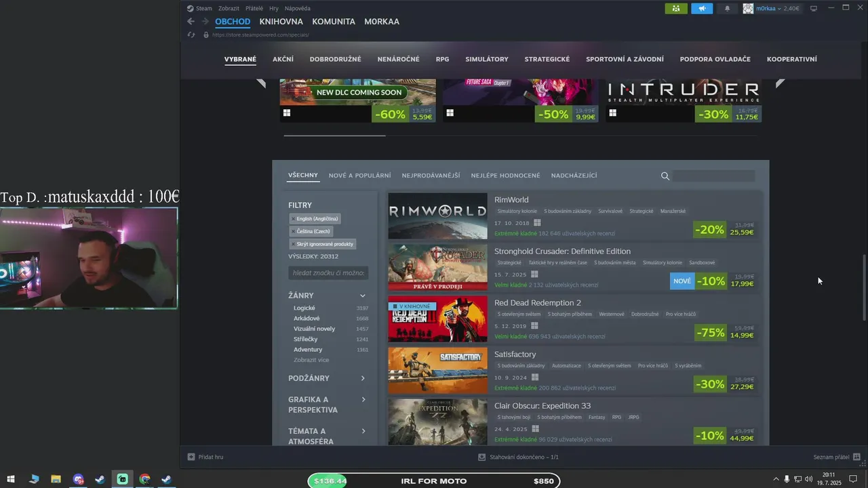Switch to the KOMUNITA tab
Screen dimensions: 868x488
pos(334,22)
